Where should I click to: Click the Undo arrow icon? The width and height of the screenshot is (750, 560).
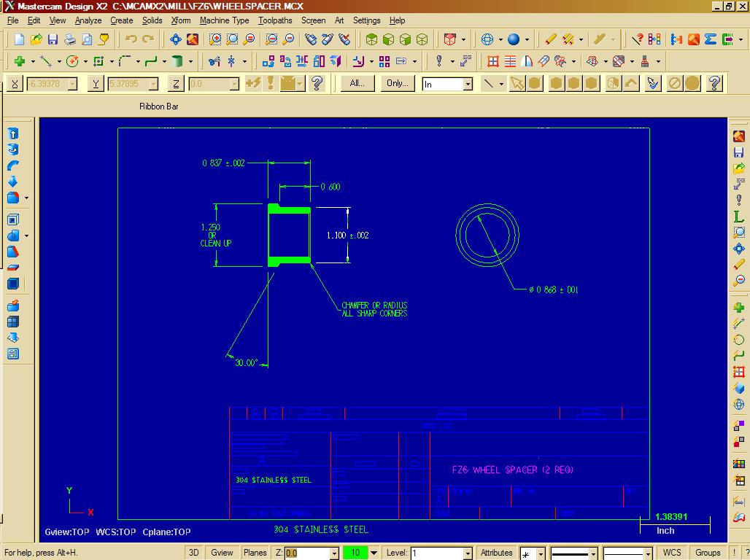click(x=131, y=39)
